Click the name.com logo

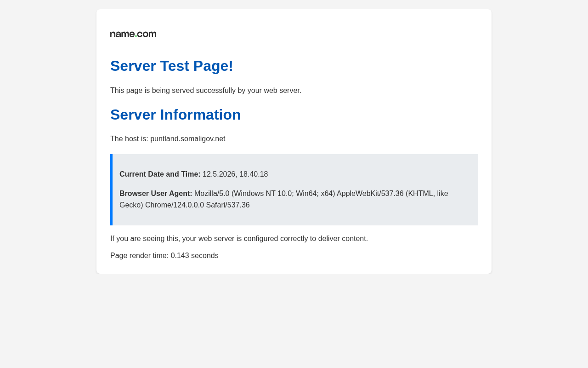pos(133,34)
